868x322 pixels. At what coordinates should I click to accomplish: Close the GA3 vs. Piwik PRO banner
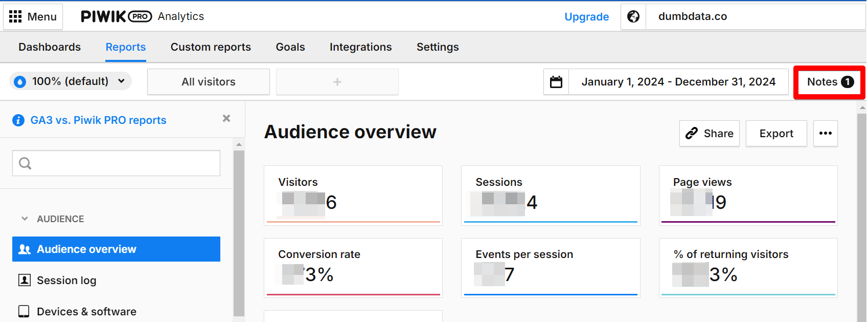click(x=226, y=118)
